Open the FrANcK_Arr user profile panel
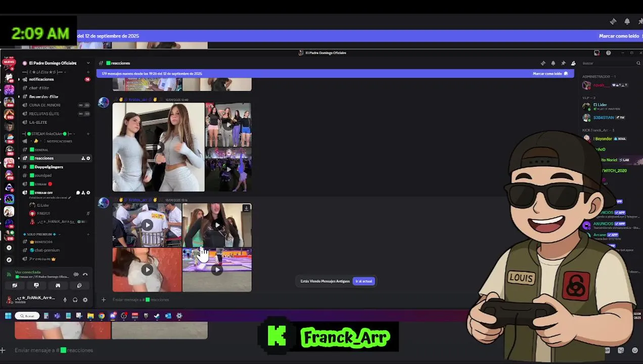643x364 pixels. (x=31, y=299)
